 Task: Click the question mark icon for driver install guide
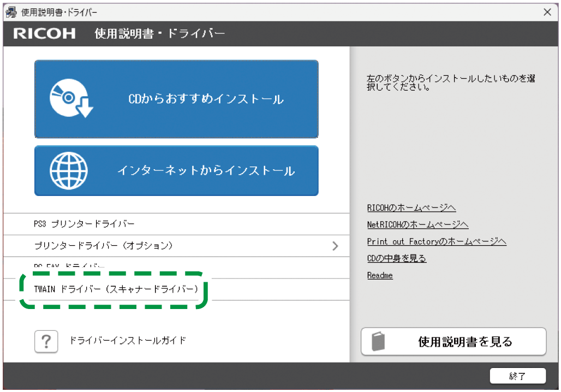(x=46, y=341)
